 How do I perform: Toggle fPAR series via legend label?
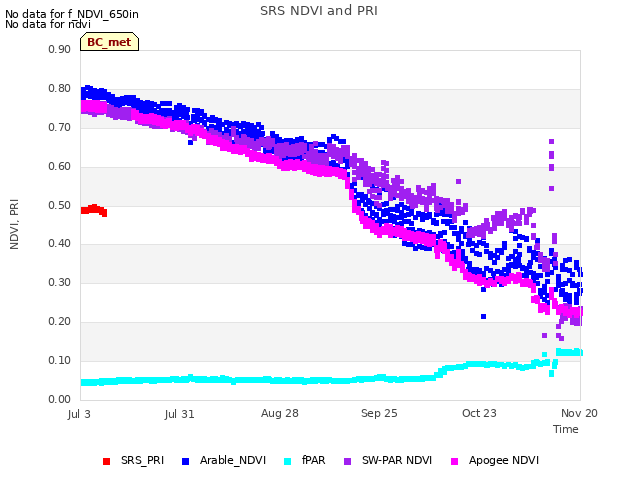click(x=313, y=460)
